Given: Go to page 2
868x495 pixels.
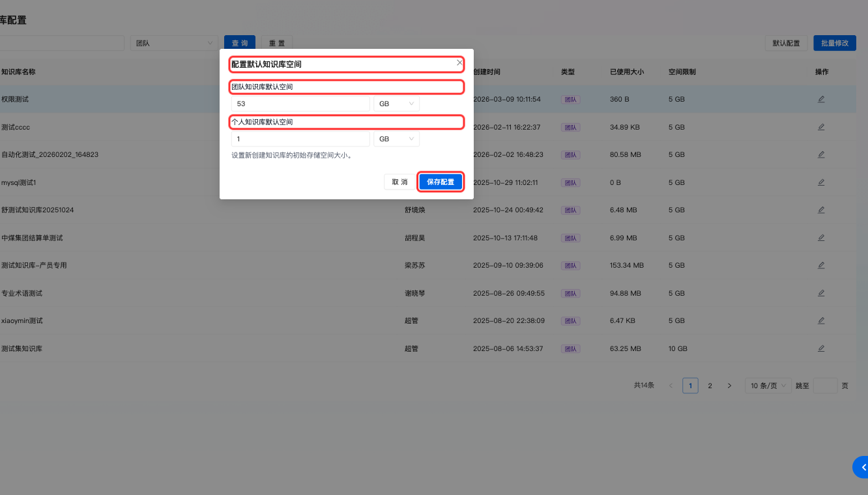Looking at the screenshot, I should [x=710, y=386].
